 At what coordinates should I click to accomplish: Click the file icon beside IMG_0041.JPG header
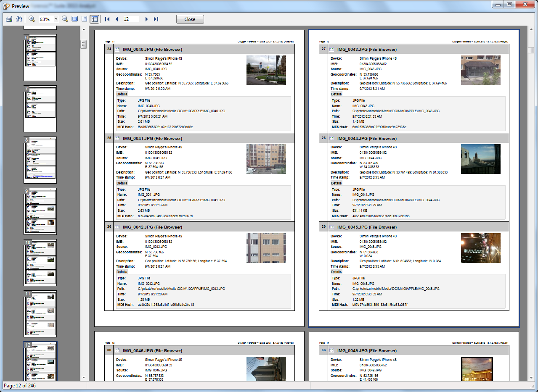pos(117,138)
